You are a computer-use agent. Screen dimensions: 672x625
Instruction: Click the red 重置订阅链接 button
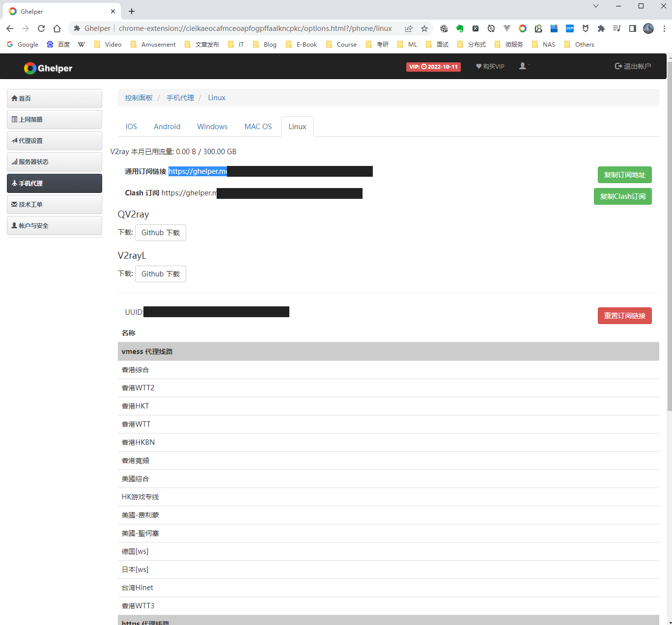click(x=624, y=316)
